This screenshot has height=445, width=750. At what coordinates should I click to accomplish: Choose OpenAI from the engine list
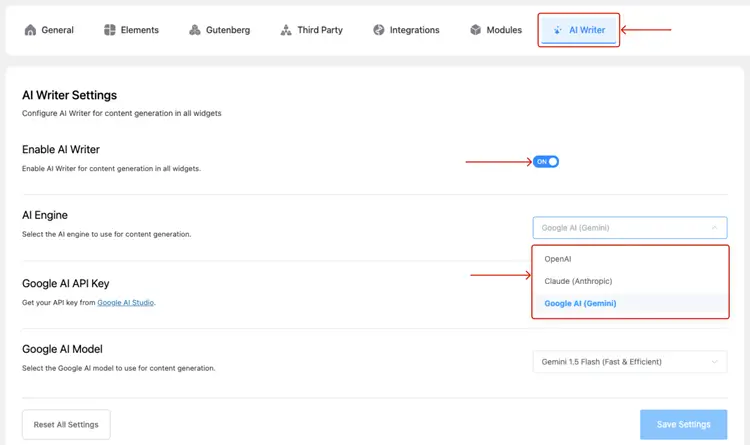(x=630, y=259)
